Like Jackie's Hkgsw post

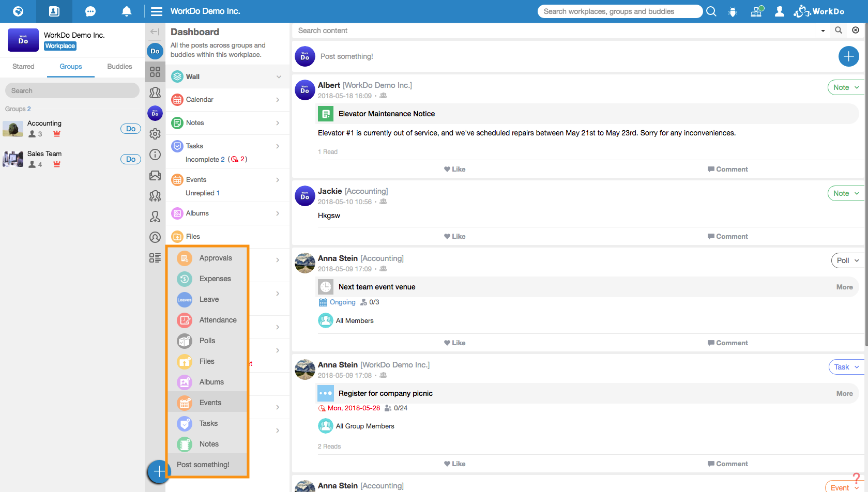coord(455,236)
